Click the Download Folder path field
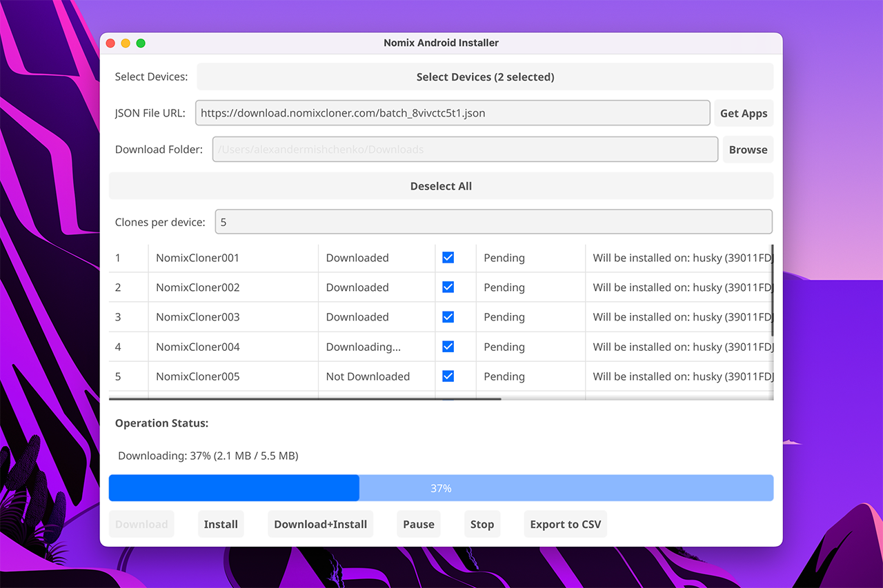The image size is (883, 588). (465, 150)
